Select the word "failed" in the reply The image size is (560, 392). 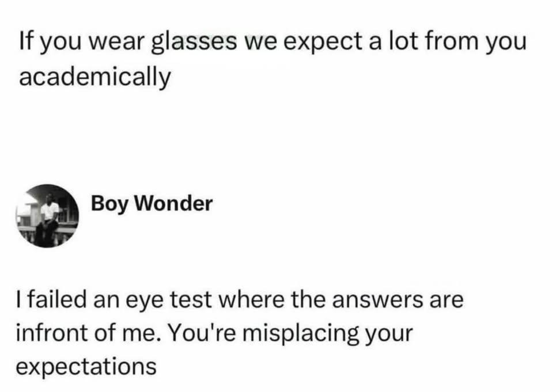pos(56,299)
